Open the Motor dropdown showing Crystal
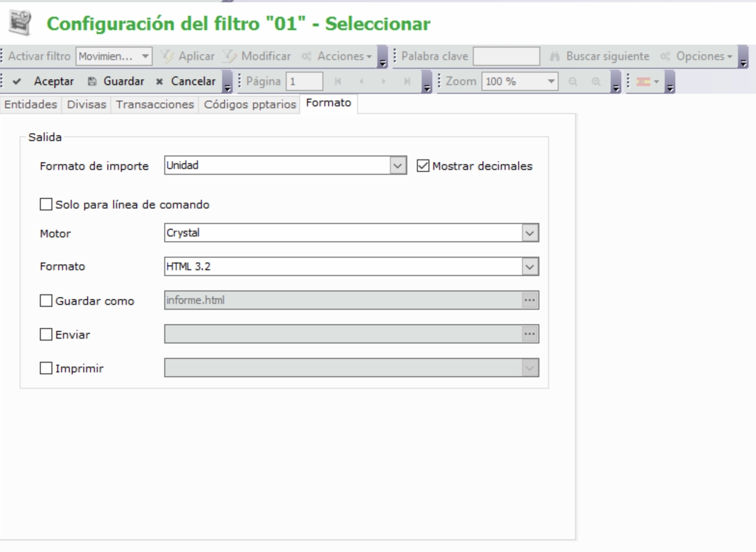Screen dimensions: 756x552 coord(529,233)
